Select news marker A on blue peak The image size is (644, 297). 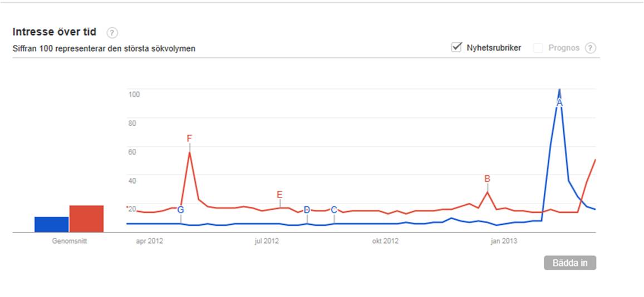(x=559, y=102)
